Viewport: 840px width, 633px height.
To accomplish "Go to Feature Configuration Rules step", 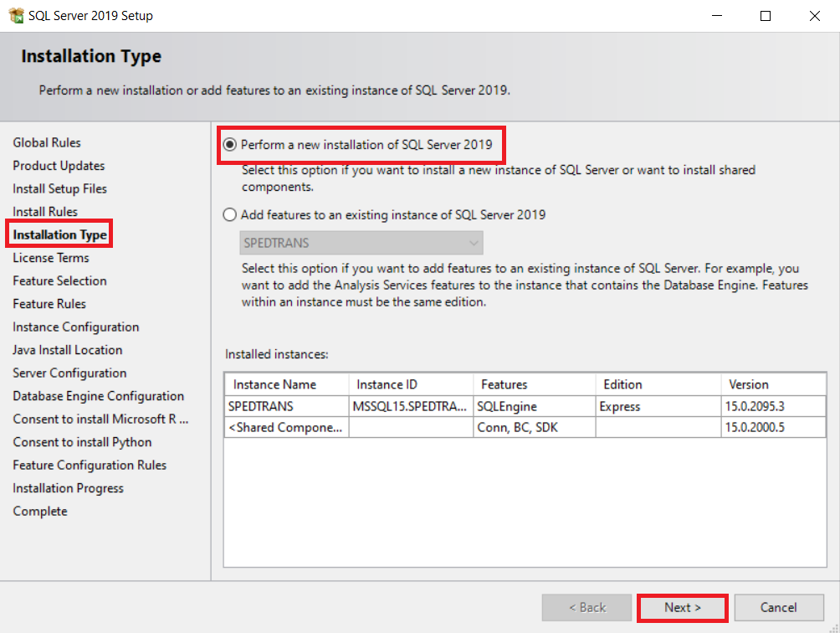I will click(90, 466).
